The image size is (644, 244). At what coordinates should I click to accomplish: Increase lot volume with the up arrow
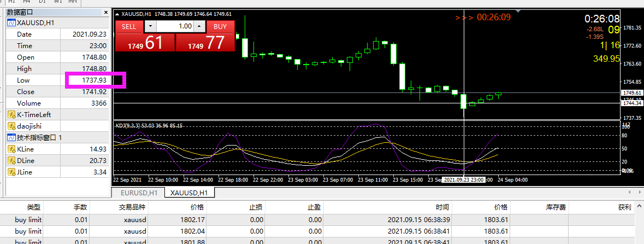click(x=199, y=26)
